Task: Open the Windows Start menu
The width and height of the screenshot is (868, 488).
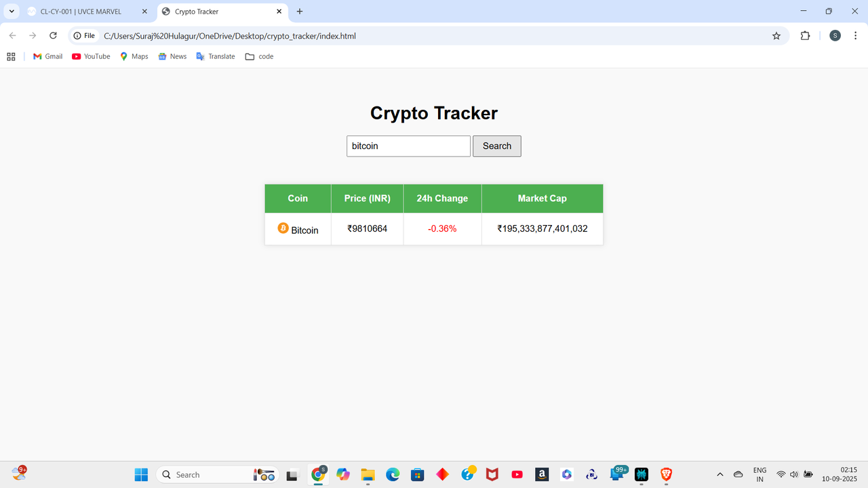Action: (x=141, y=474)
